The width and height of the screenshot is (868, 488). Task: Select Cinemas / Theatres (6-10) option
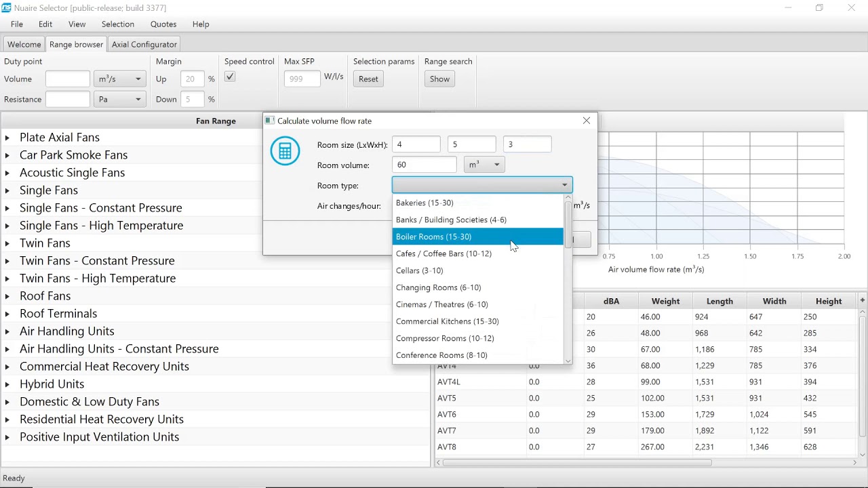tap(478, 304)
